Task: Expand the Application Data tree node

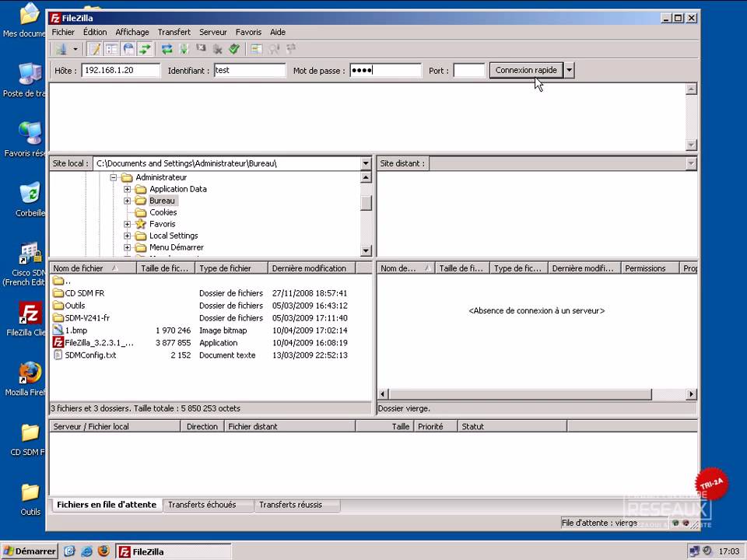Action: click(x=127, y=189)
